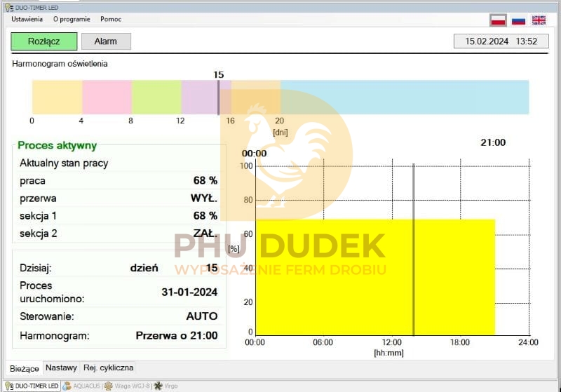The width and height of the screenshot is (561, 392).
Task: Open the Ustawienia menu
Action: click(27, 19)
